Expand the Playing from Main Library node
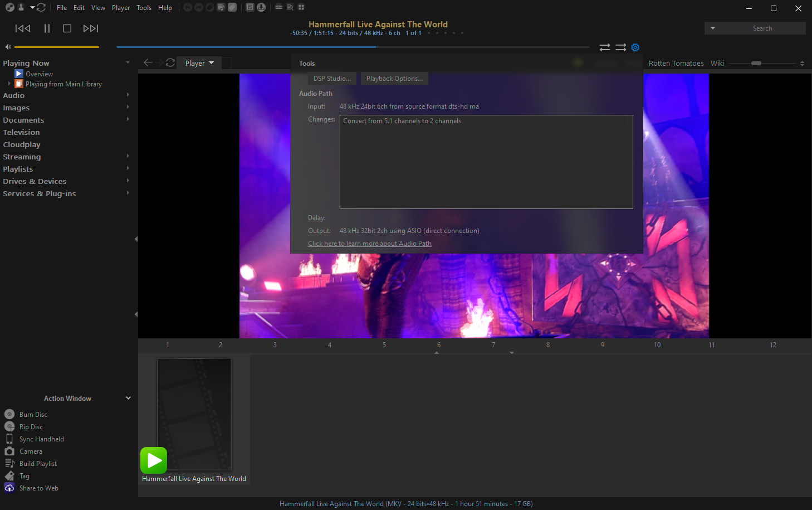This screenshot has height=510, width=812. pos(9,84)
